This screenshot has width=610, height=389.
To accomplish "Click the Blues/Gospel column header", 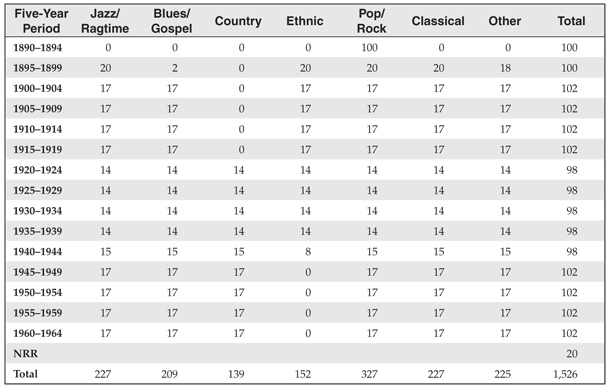I will [172, 21].
